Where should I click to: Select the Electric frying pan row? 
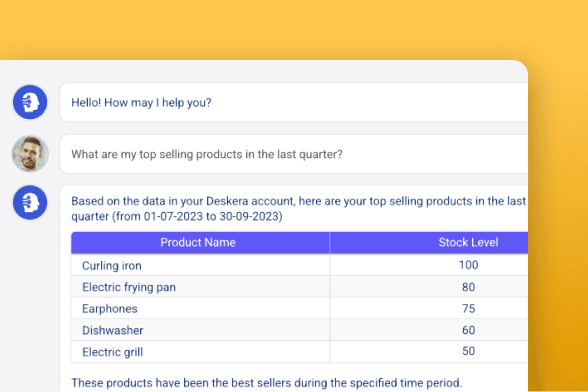299,287
